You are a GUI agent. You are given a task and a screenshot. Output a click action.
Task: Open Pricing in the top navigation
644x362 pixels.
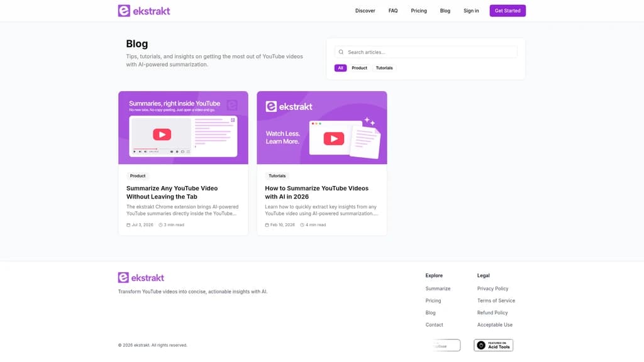pos(418,11)
